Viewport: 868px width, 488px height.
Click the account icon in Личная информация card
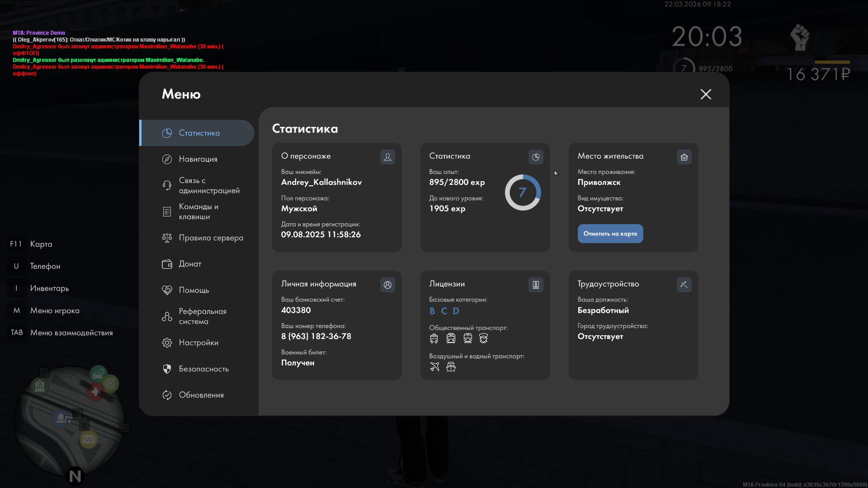[387, 285]
